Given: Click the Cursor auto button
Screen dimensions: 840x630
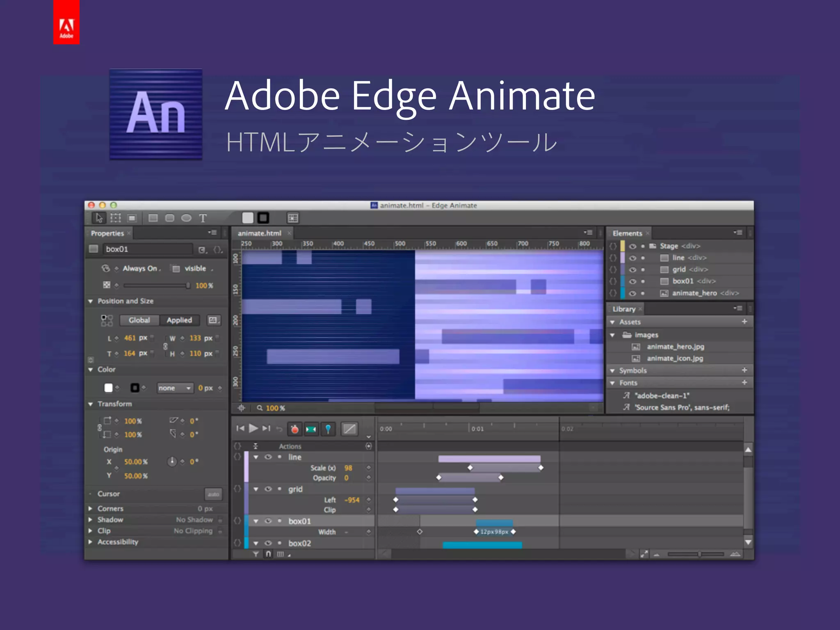Looking at the screenshot, I should pyautogui.click(x=213, y=494).
